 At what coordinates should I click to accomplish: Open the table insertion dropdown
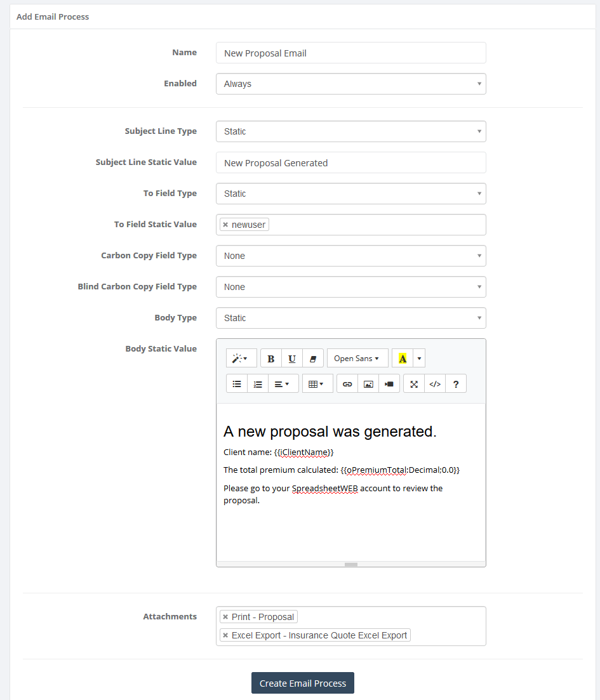point(316,383)
